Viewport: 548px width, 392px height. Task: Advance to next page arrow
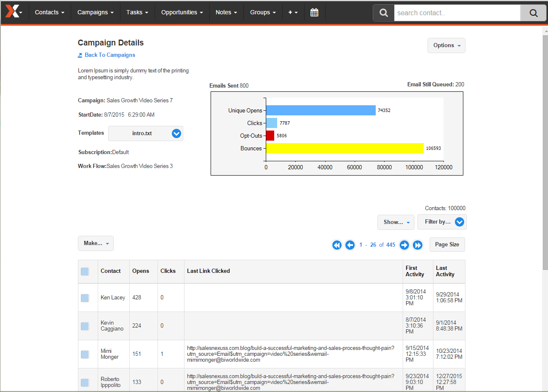[x=404, y=245]
